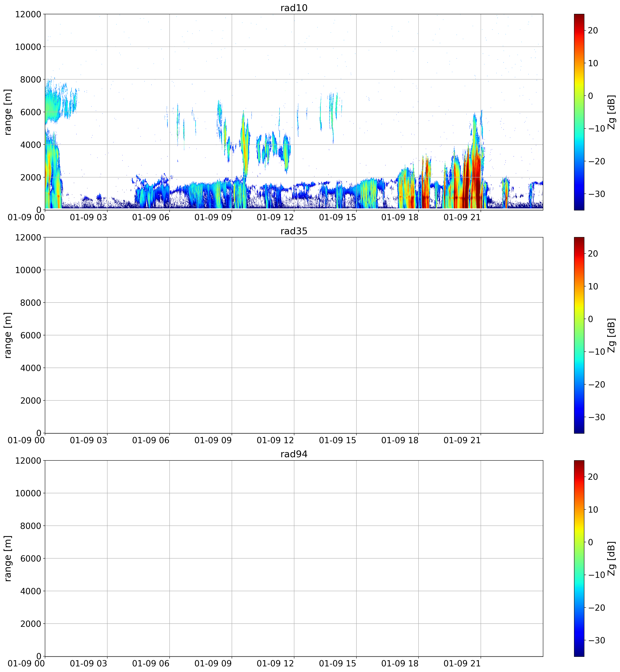This screenshot has height=672, width=620.
Task: Click the rad94 plot title
Action: click(x=294, y=454)
